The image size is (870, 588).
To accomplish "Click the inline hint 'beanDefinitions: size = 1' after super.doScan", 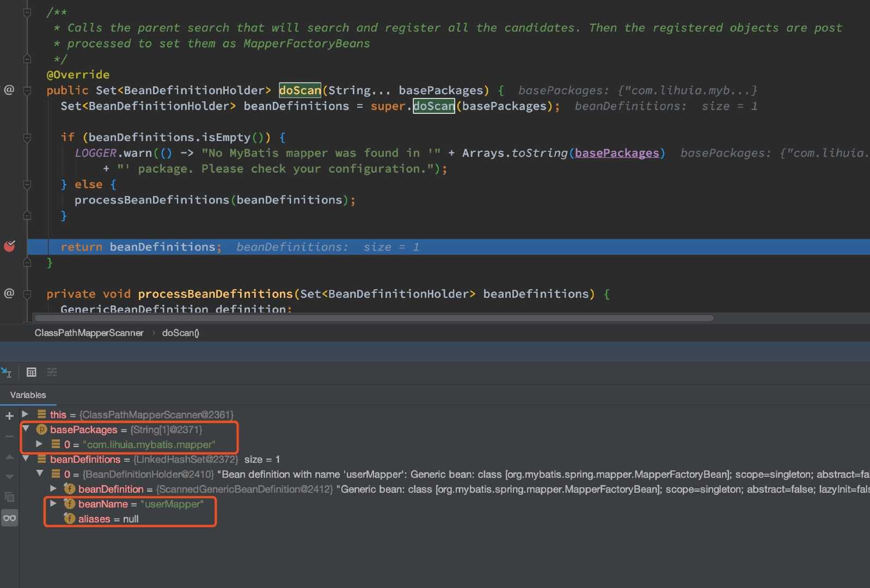I will (666, 106).
